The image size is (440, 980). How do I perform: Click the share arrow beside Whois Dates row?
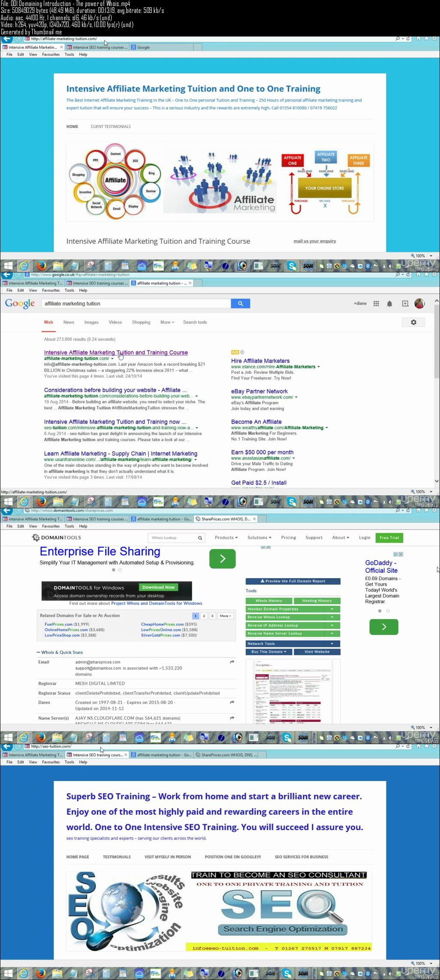coord(232,702)
